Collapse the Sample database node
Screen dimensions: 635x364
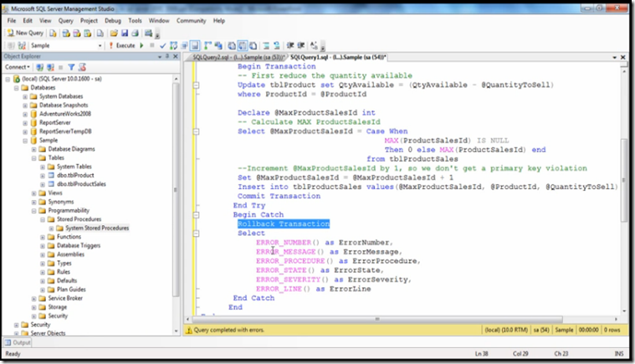tap(25, 141)
